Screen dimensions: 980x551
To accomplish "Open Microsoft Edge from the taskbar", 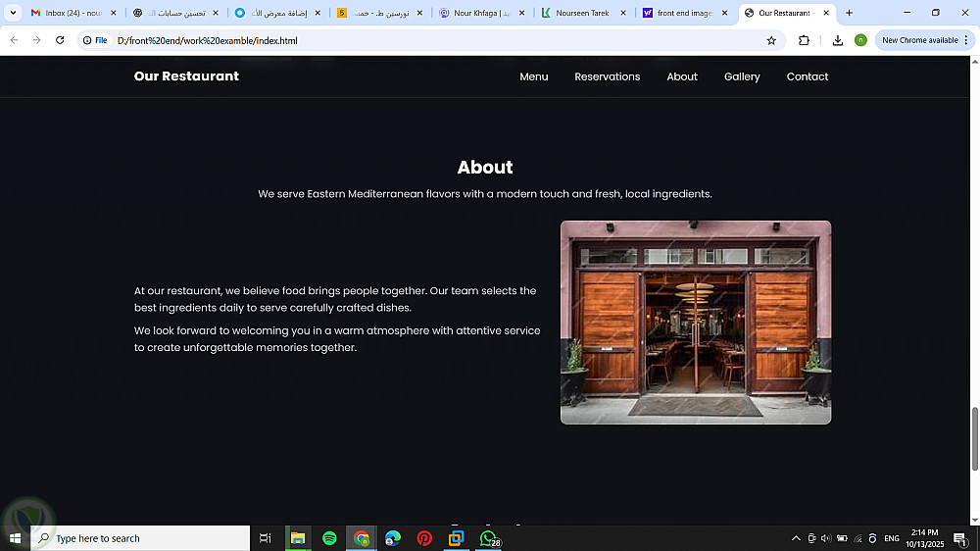I will click(393, 538).
